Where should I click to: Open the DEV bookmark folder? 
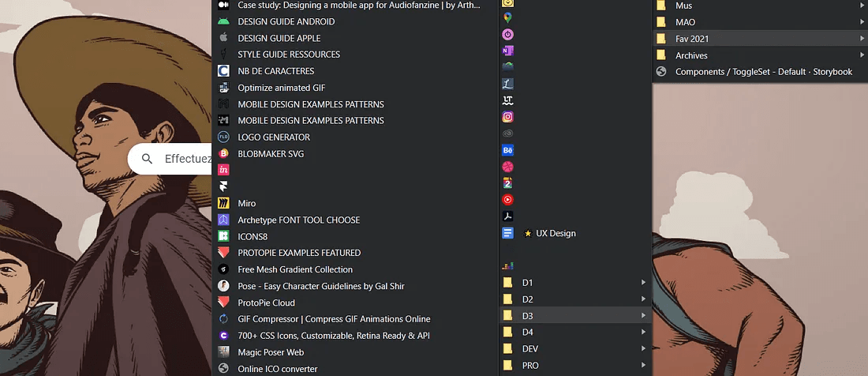point(576,349)
